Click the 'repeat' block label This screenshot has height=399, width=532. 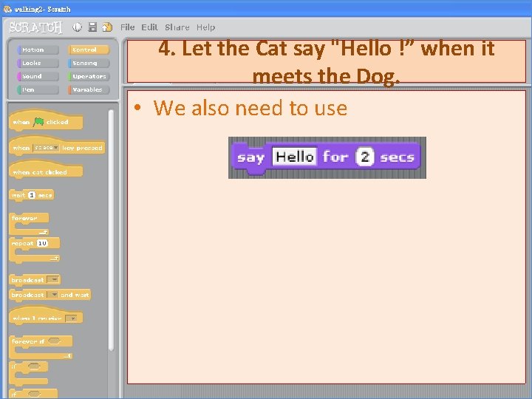[x=22, y=243]
